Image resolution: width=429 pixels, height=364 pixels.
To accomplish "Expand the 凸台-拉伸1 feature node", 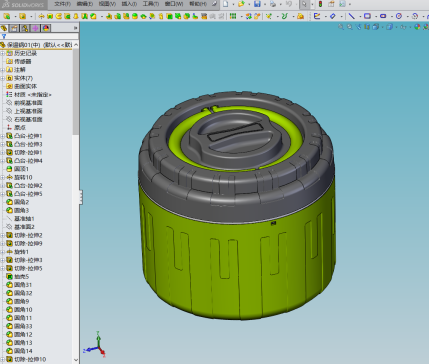I will click(x=3, y=136).
